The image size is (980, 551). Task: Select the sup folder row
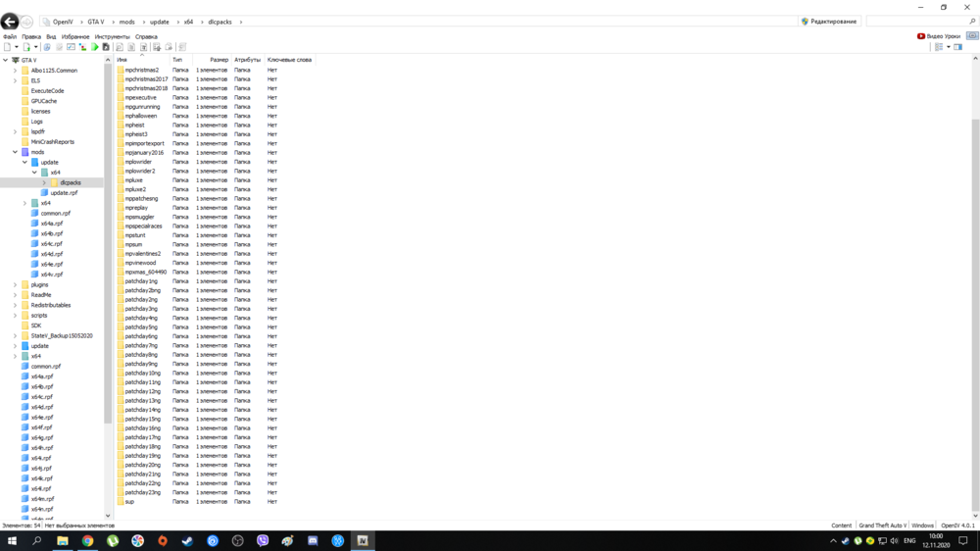[215, 502]
